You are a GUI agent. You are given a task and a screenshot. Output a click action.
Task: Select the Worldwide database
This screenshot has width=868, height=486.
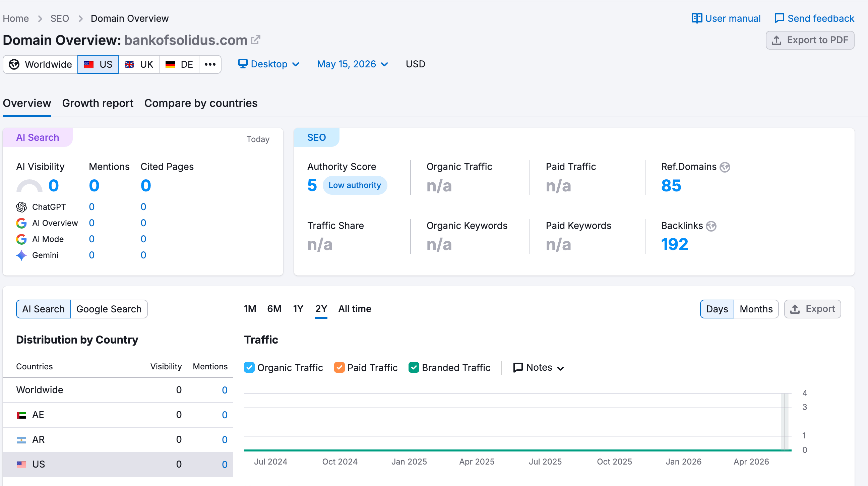coord(41,64)
